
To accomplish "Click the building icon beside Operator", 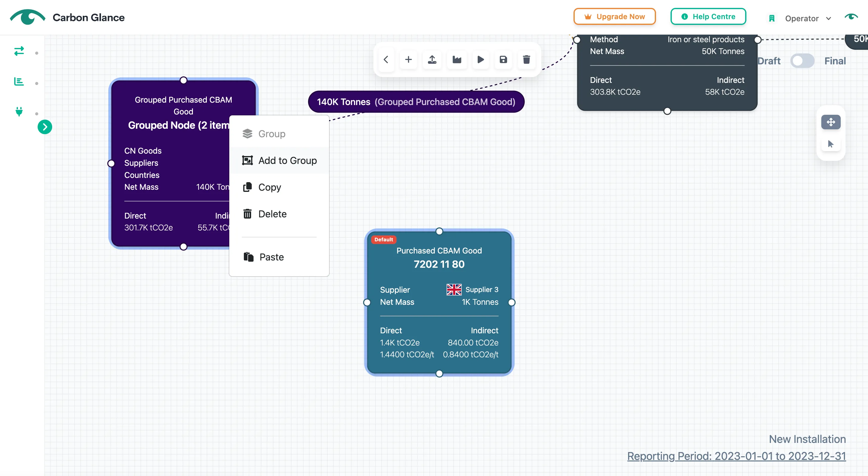I will (772, 18).
